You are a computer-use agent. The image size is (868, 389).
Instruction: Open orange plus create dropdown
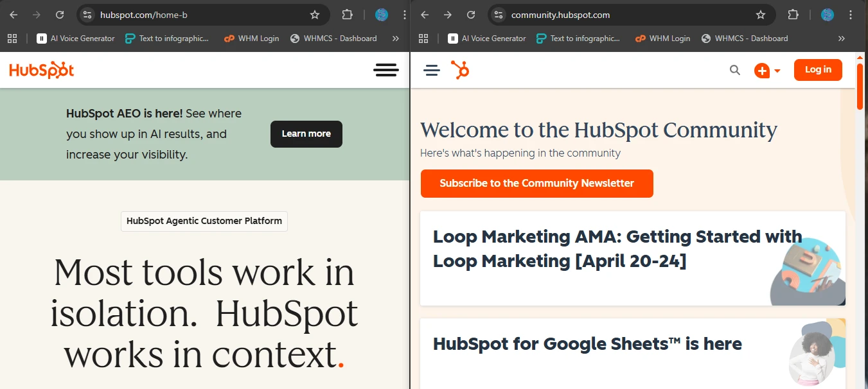pyautogui.click(x=767, y=71)
